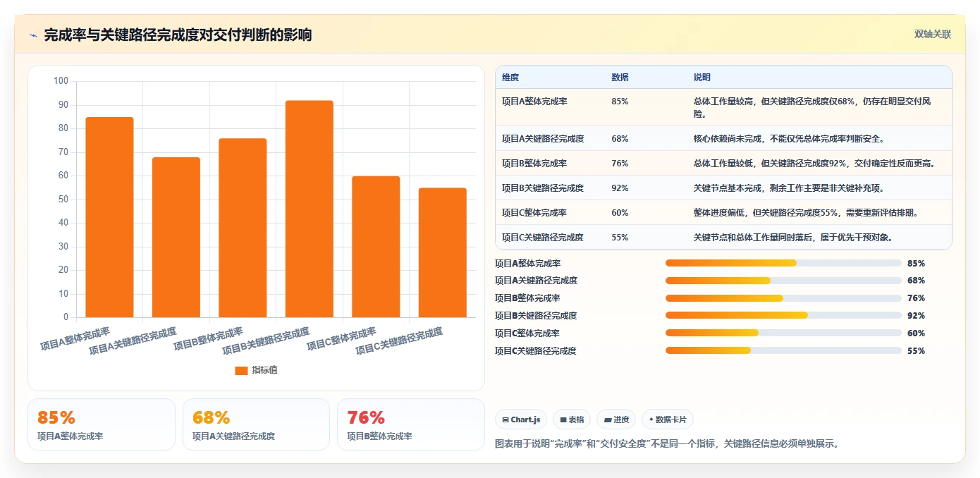Click 项目C关键路径完成度 cell in the table
Screen dimensions: 980x478
(x=543, y=238)
